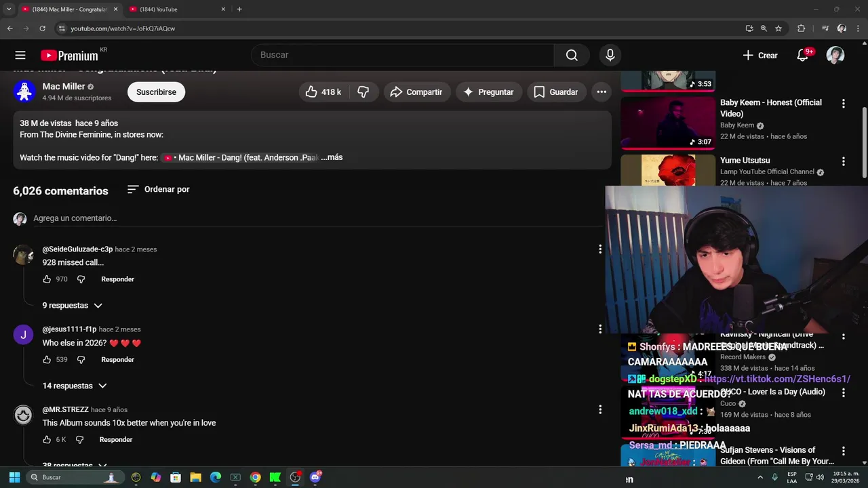The height and width of the screenshot is (488, 868).
Task: Open menu for Kavinsky Nightcall video
Action: click(844, 337)
